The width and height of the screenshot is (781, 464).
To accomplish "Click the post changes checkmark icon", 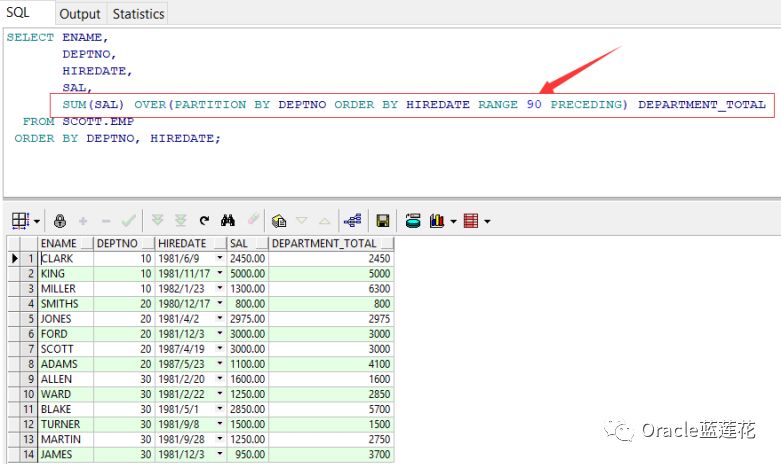I will [129, 221].
